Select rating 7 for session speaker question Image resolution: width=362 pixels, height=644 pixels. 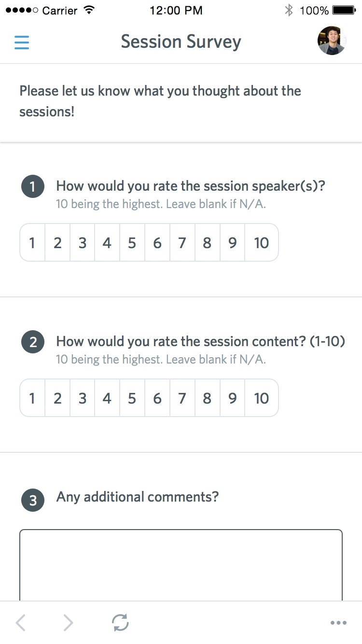(182, 243)
